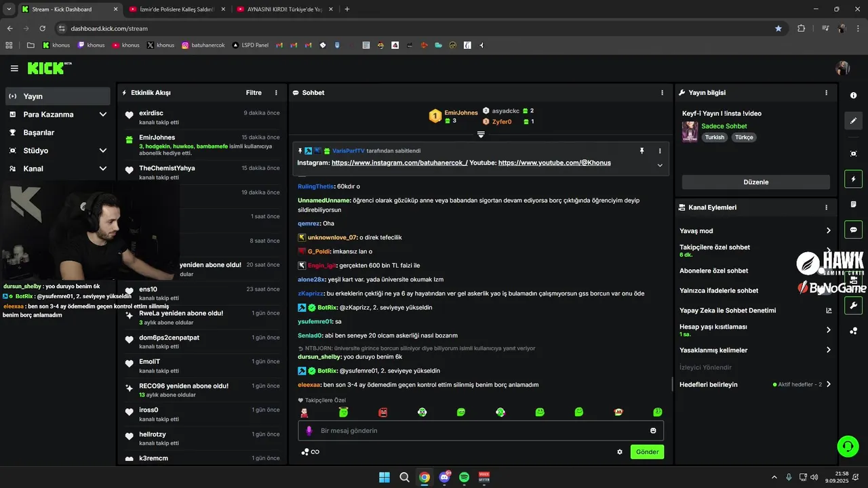Click the wrench icon in right sidebar
Screen dimensions: 868x488
854,306
